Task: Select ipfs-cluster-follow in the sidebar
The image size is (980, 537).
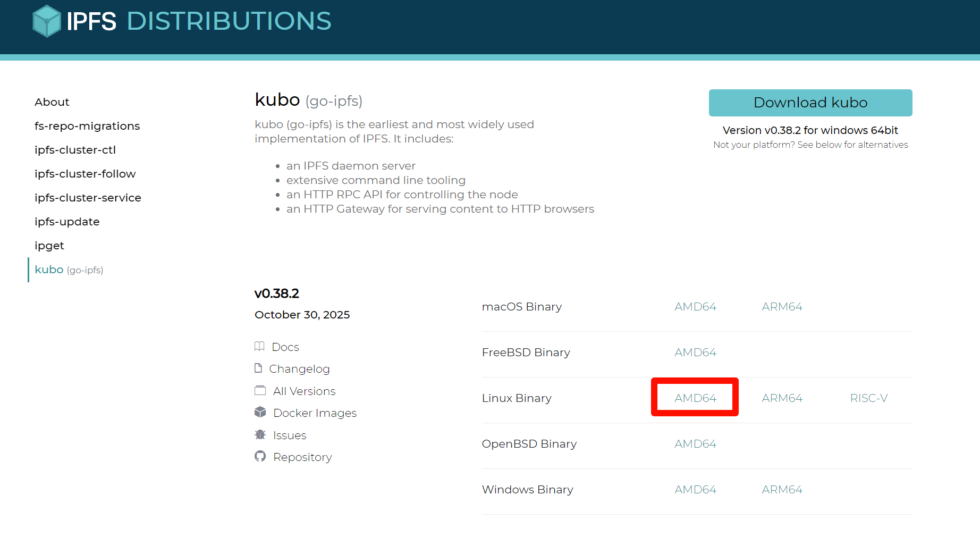Action: [x=85, y=174]
